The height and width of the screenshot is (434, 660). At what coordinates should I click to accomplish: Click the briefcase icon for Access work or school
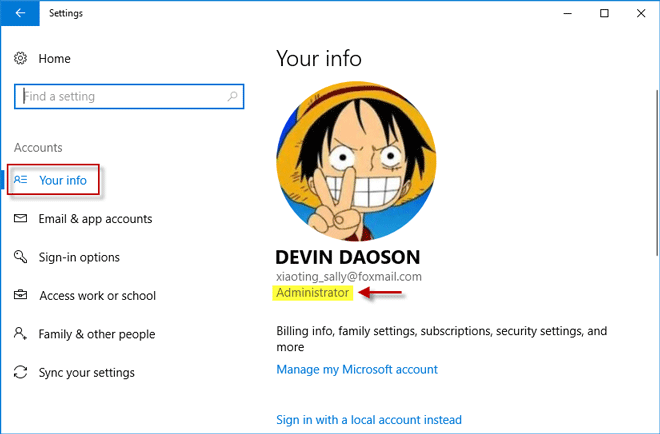tap(20, 296)
